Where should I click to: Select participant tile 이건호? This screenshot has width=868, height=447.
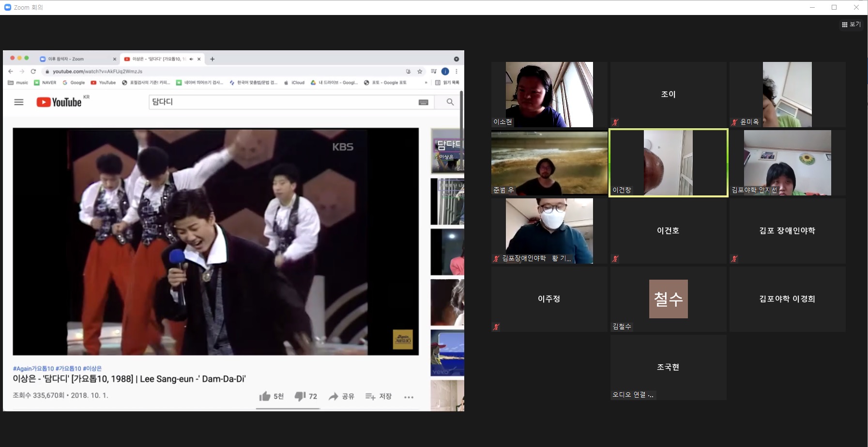(x=668, y=231)
